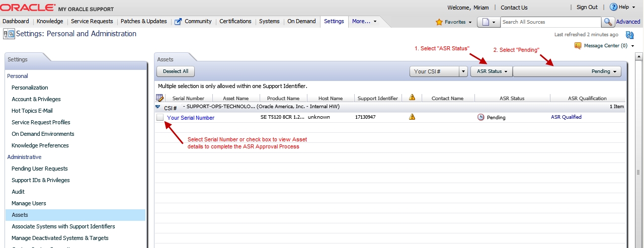Open Knowledge Preferences
The width and height of the screenshot is (644, 248).
point(40,145)
